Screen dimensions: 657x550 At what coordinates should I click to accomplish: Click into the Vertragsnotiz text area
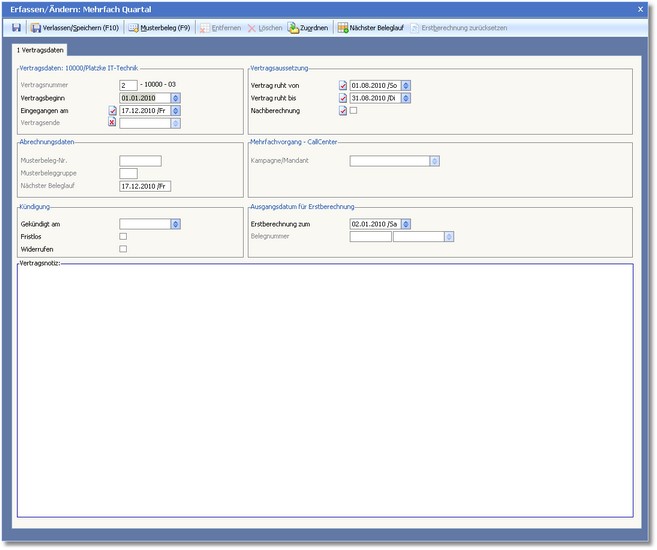click(325, 390)
